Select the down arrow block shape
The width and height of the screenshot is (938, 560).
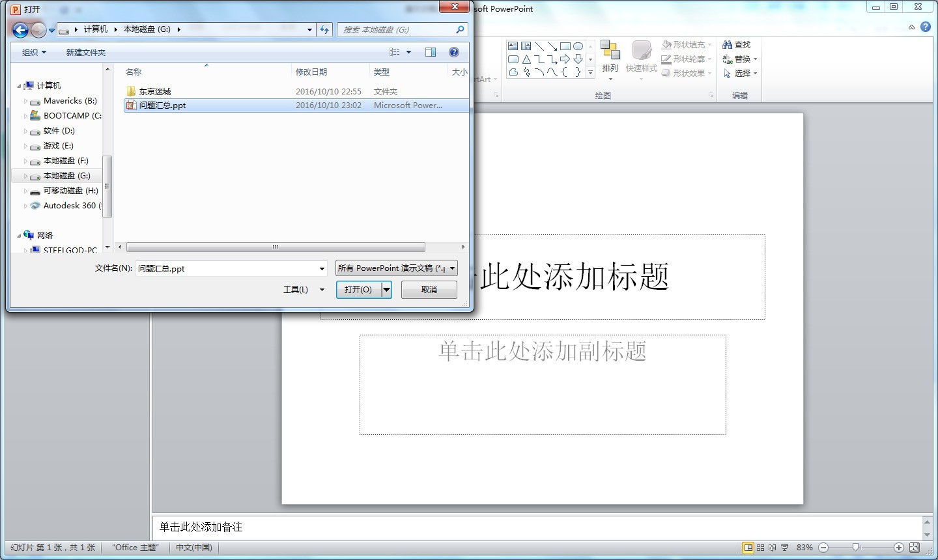[x=578, y=59]
